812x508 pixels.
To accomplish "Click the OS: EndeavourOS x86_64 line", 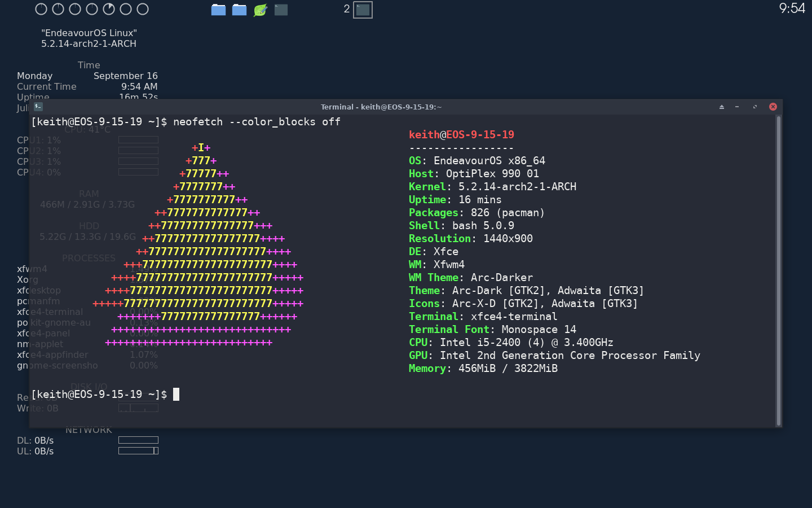I will pos(477,161).
